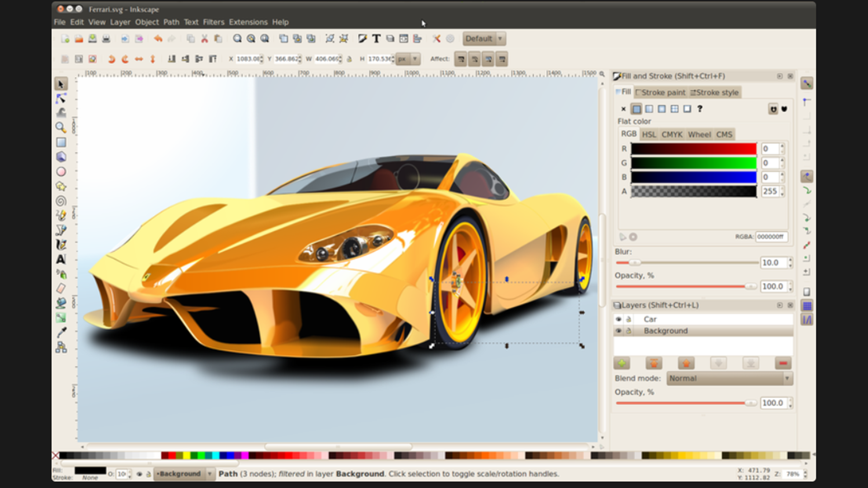Open the Default toolbar dropdown
The width and height of the screenshot is (868, 488).
coord(484,39)
